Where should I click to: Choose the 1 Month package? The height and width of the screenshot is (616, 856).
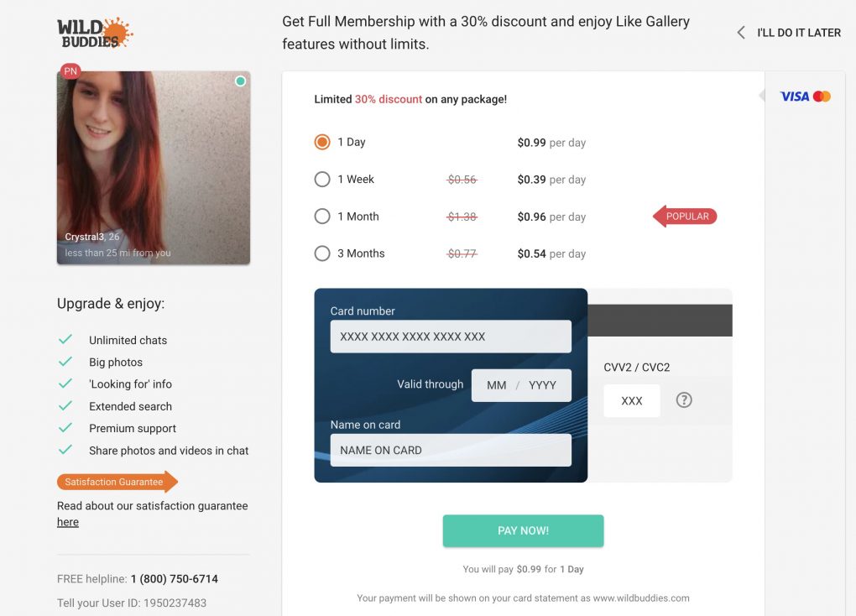pyautogui.click(x=322, y=217)
